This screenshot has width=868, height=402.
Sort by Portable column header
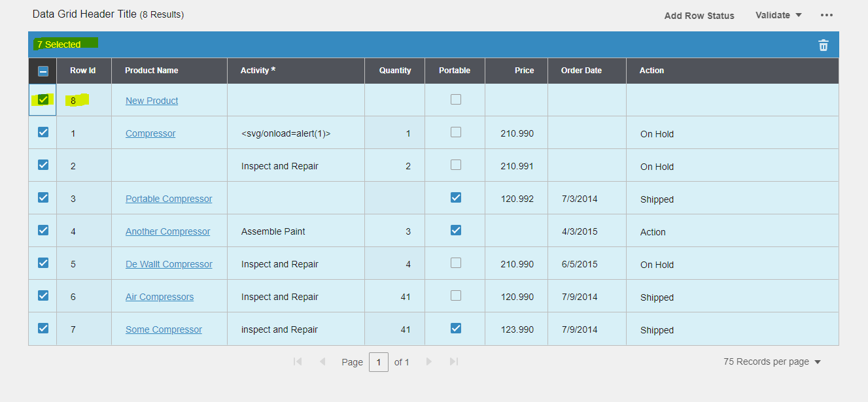coord(455,71)
